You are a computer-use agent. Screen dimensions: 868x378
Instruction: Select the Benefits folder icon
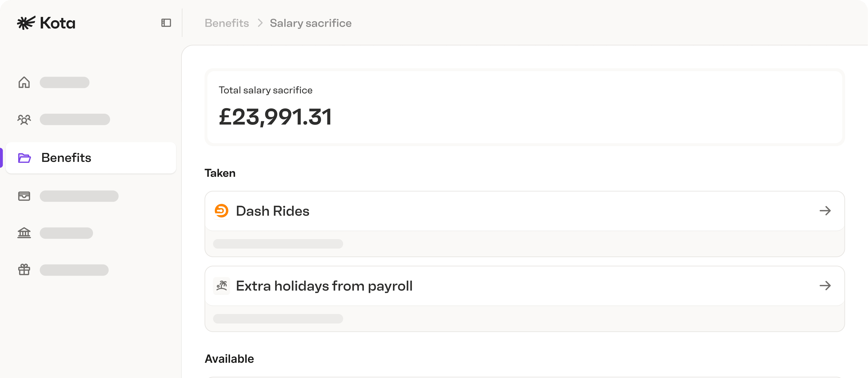[x=24, y=158]
